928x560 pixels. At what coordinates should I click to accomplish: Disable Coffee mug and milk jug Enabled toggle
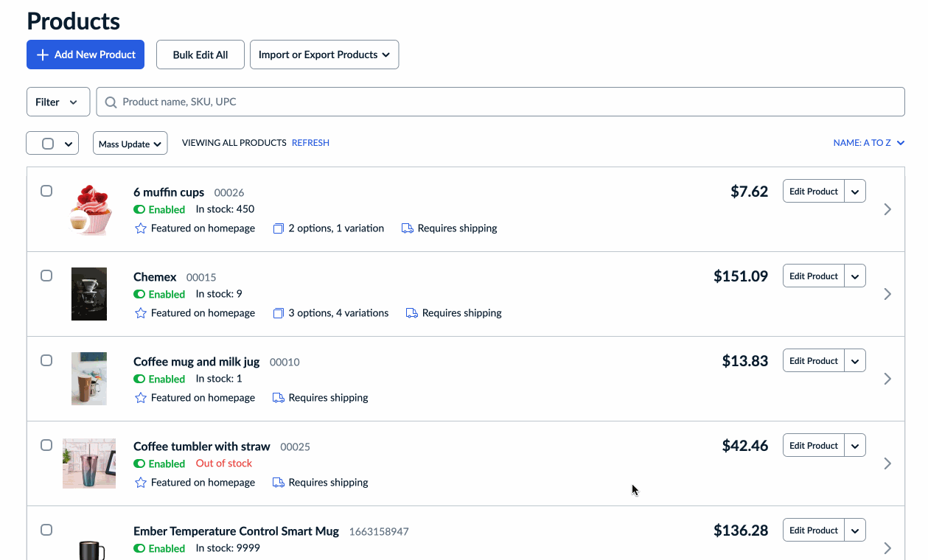[x=139, y=379]
